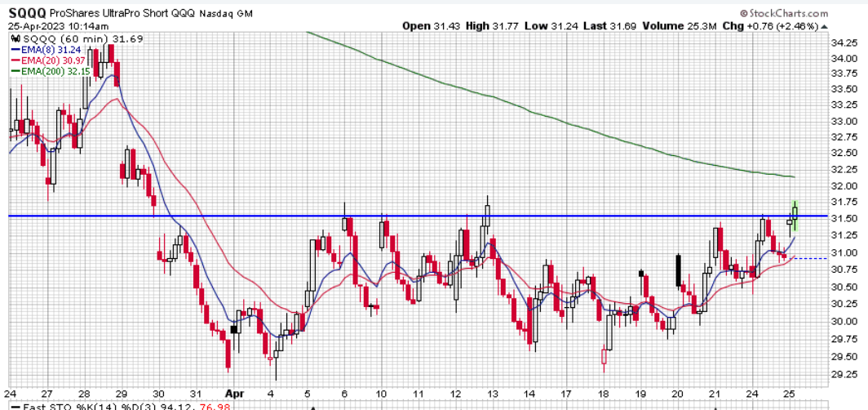The width and height of the screenshot is (868, 410).
Task: Select the EMA(8) 31.24 legend entry
Action: 51,49
